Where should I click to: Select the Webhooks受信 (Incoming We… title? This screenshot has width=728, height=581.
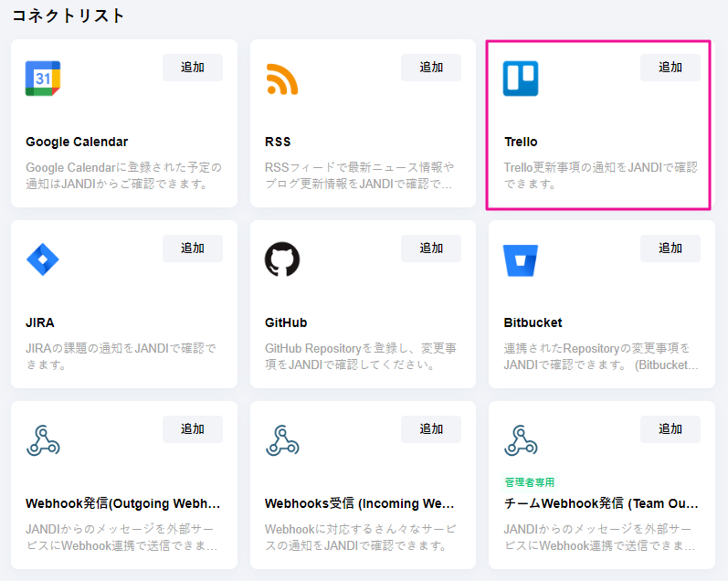pos(359,503)
